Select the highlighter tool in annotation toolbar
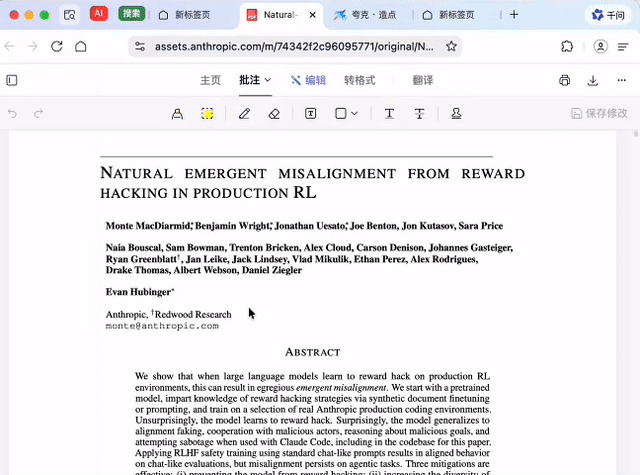 177,114
